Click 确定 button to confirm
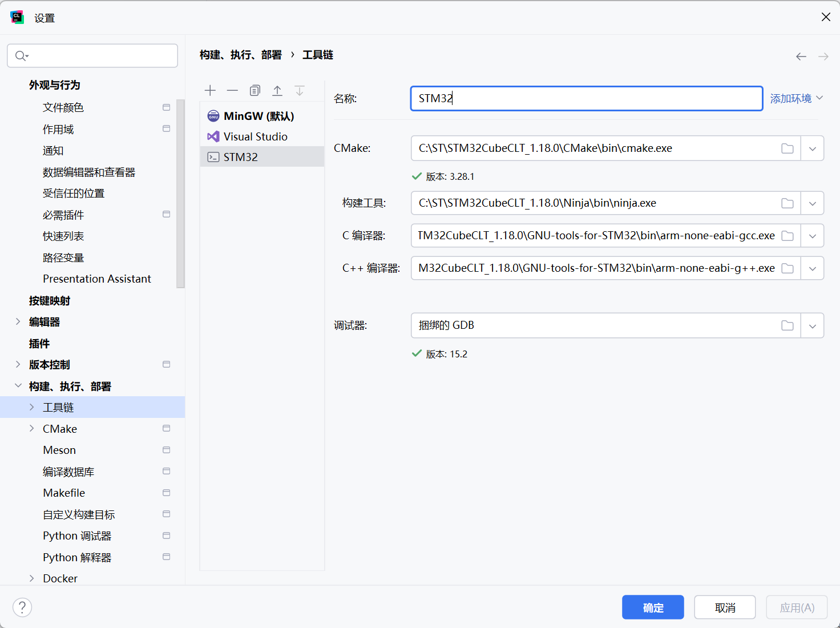840x628 pixels. (653, 607)
